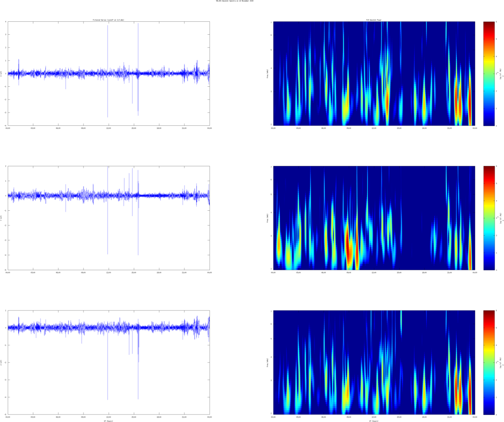The width and height of the screenshot is (504, 422).
Task: Click the 'Pc5 Wavelet Power' plot title
Action: tap(374, 20)
